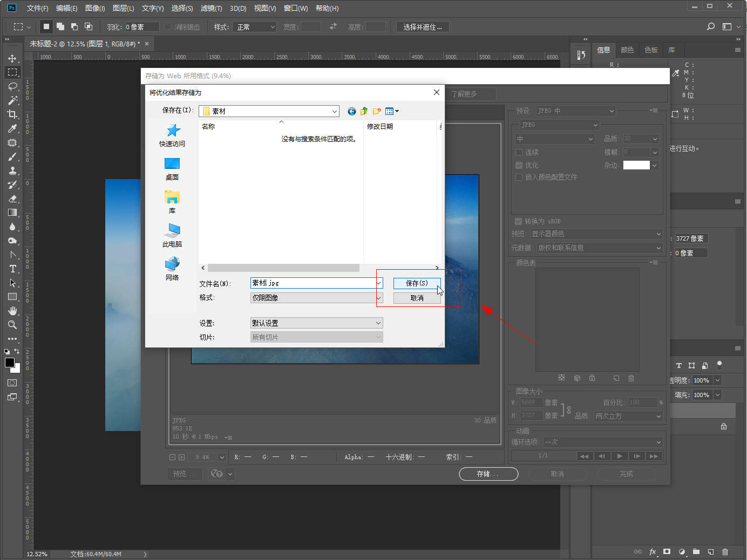Toggle the 连续 (Progressive) checkbox
747x560 pixels.
click(519, 152)
